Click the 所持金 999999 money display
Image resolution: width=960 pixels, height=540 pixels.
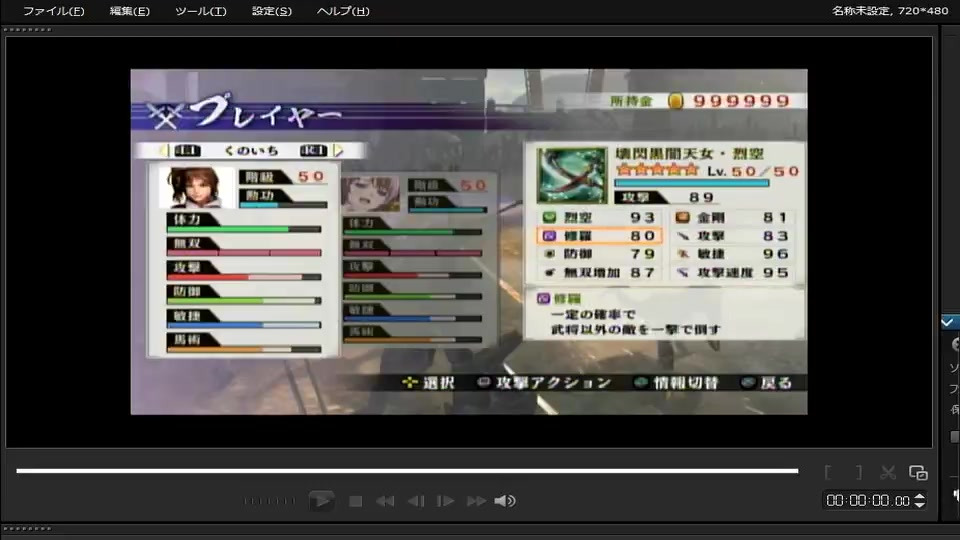coord(700,101)
